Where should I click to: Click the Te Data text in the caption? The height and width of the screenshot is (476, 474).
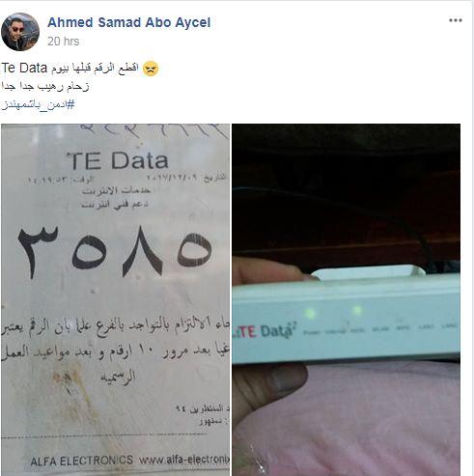click(x=24, y=68)
